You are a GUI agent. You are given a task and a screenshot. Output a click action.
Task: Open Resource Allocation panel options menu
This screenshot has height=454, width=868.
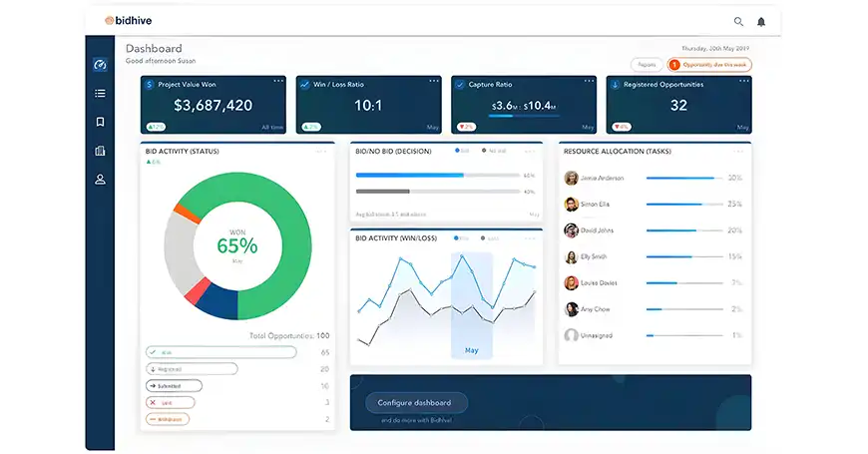(x=736, y=152)
